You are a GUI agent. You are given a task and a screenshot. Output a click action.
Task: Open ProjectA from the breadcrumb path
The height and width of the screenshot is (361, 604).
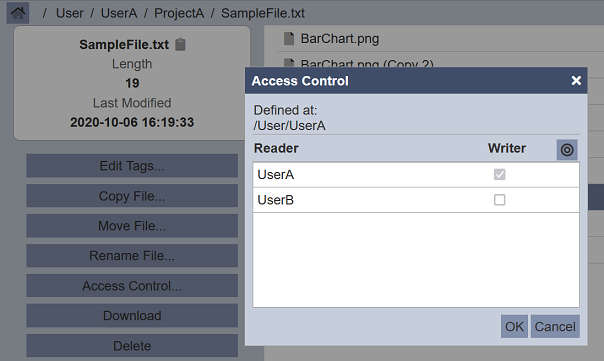pos(179,13)
